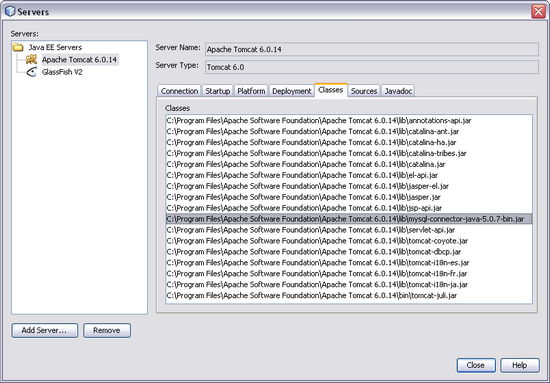Select the tomcat-i18n-fr.jar class entry
The image size is (550, 383).
pos(349,274)
